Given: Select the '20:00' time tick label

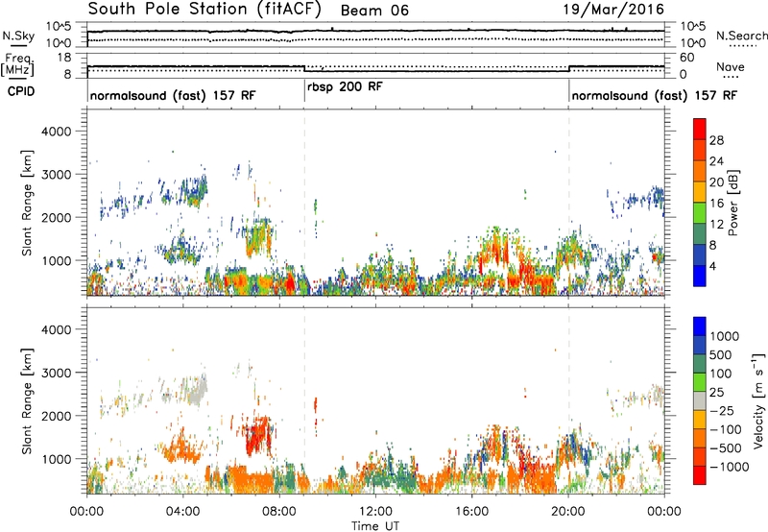Looking at the screenshot, I should click(x=568, y=512).
